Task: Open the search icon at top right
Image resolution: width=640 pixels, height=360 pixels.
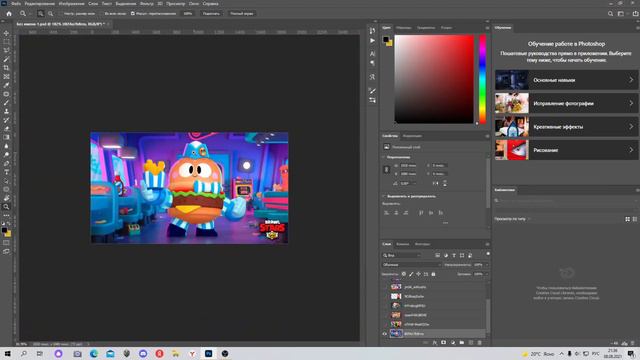Action: click(610, 13)
